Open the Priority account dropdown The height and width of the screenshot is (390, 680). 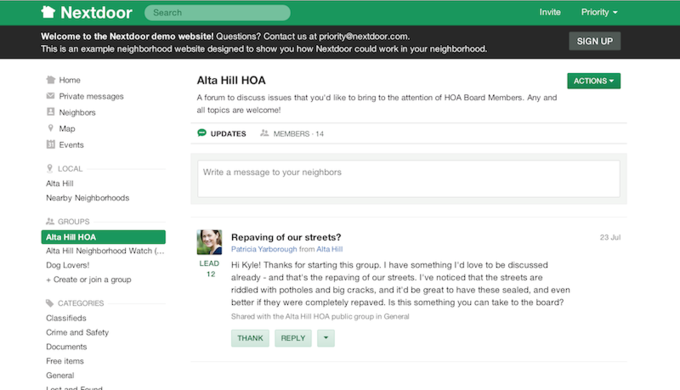(599, 12)
